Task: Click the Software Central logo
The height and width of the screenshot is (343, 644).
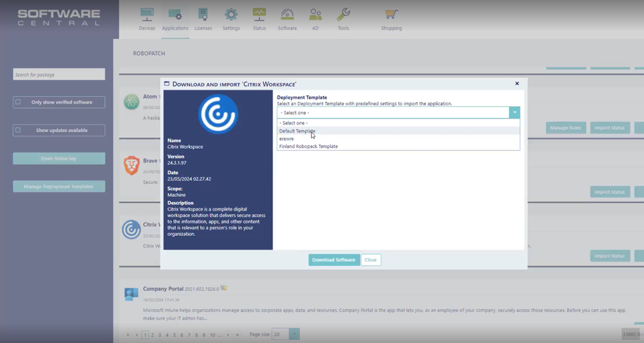Action: pos(58,18)
